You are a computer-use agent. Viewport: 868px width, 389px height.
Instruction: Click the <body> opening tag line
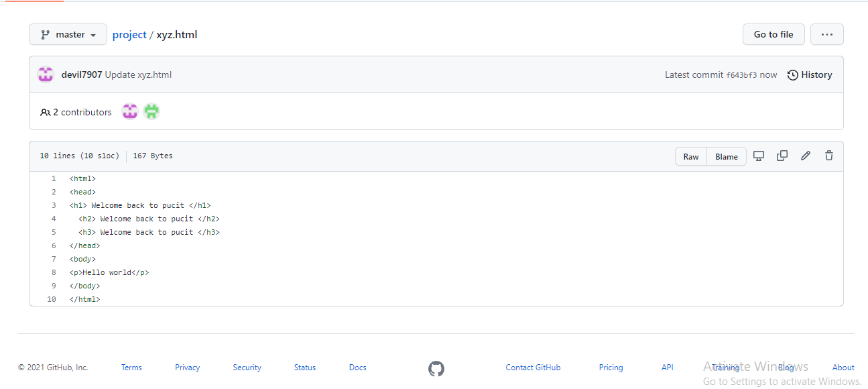pyautogui.click(x=82, y=259)
